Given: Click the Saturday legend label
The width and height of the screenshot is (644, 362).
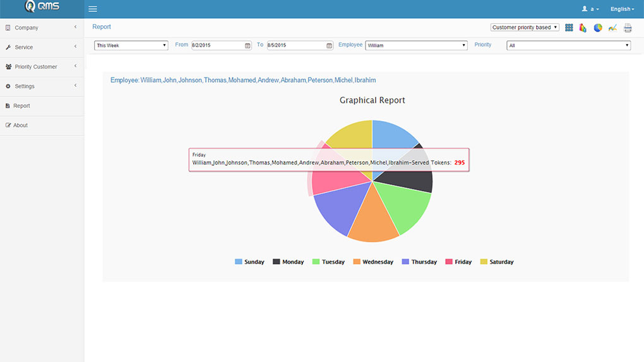Looking at the screenshot, I should 501,262.
